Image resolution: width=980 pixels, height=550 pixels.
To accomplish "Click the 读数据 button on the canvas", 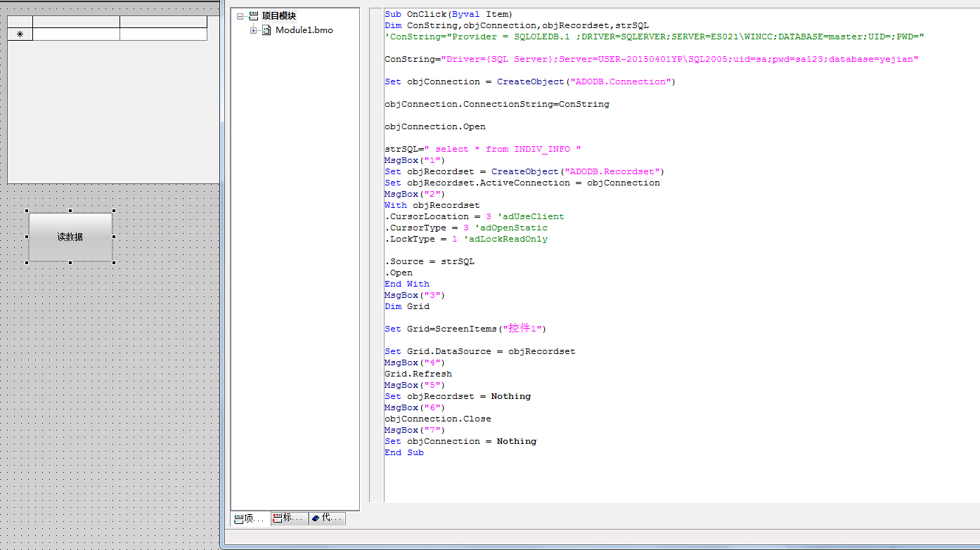I will coord(70,237).
